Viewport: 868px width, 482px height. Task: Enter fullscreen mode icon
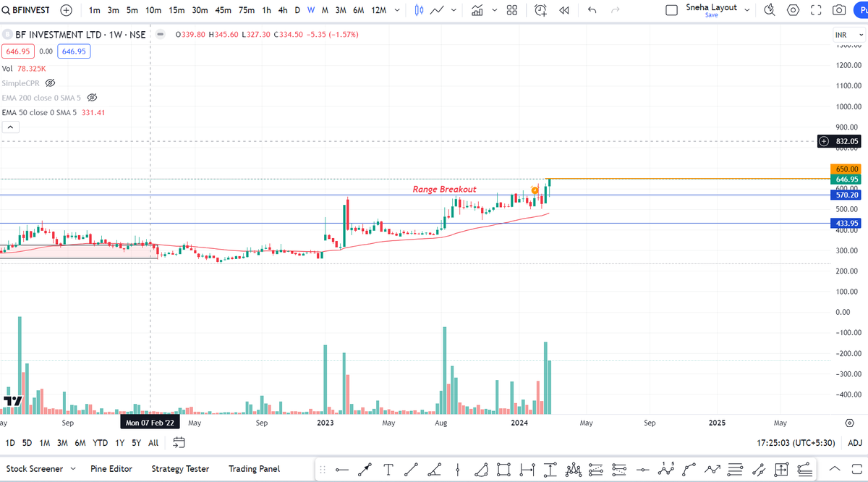point(816,10)
